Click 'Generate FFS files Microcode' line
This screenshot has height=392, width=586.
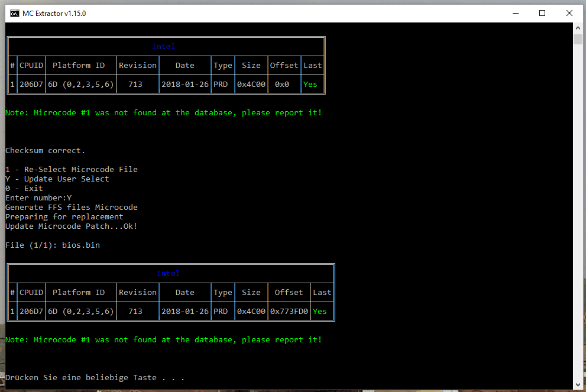coord(72,208)
